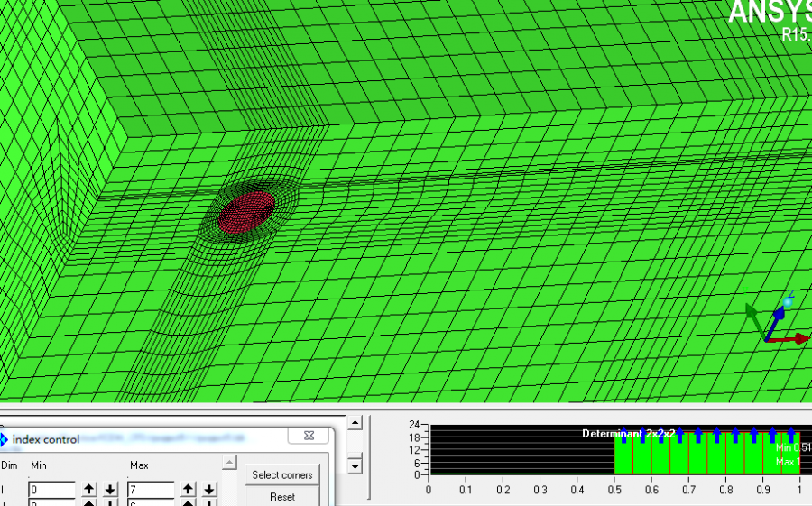Select histogram bar between 0.9 and 0.95
Image resolution: width=812 pixels, height=506 pixels.
(772, 453)
